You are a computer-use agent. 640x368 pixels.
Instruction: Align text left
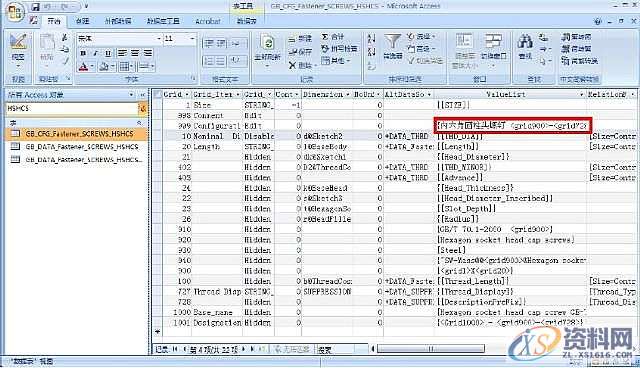pos(121,53)
